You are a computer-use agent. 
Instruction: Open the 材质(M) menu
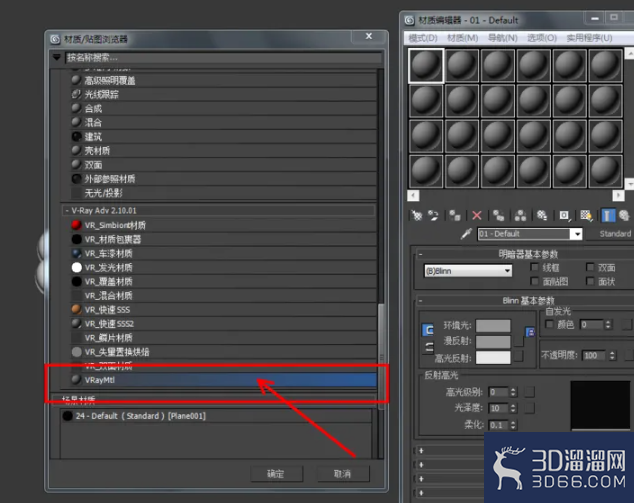463,38
